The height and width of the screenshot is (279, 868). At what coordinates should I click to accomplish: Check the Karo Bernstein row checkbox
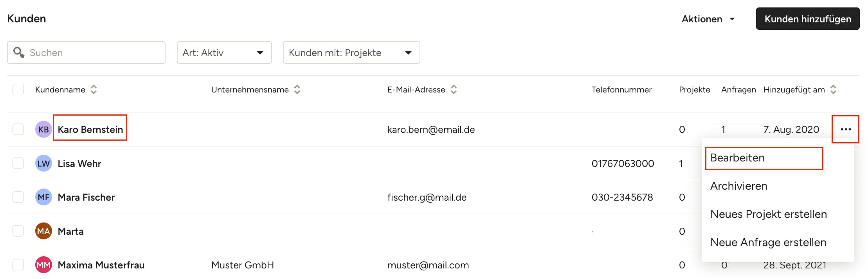[18, 129]
